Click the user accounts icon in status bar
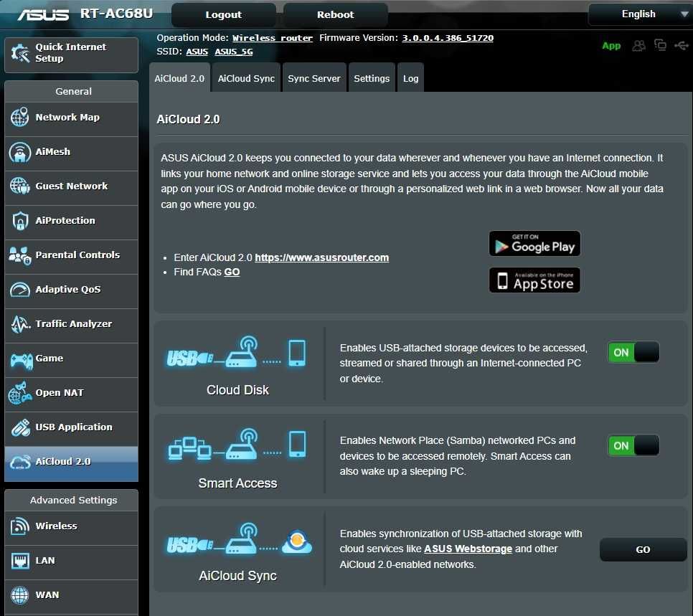693x616 pixels. (638, 45)
